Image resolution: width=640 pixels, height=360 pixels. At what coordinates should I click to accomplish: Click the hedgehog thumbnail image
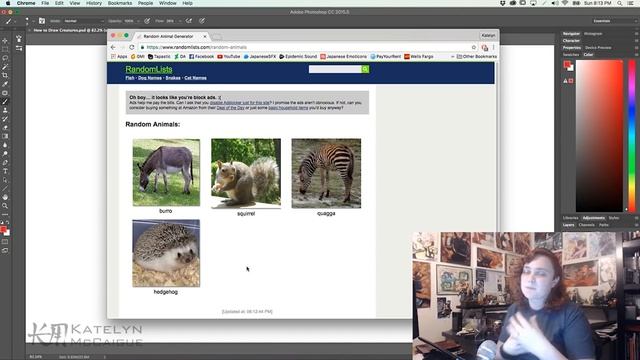pos(166,253)
